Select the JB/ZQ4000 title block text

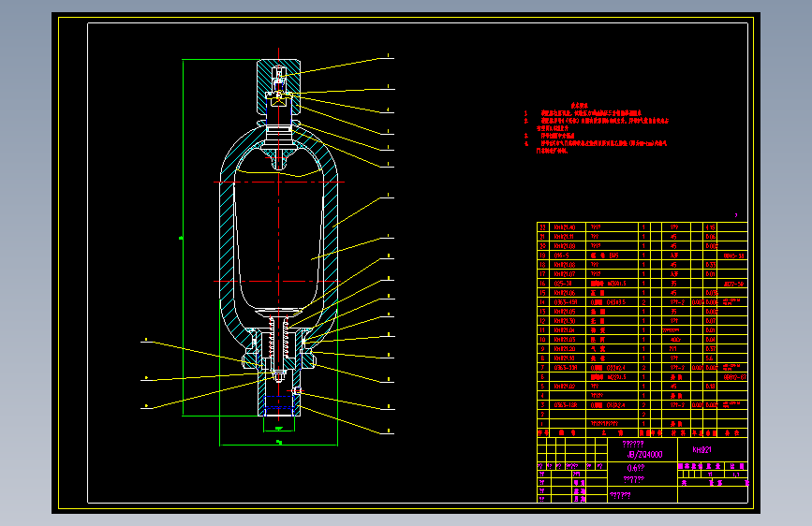(644, 455)
